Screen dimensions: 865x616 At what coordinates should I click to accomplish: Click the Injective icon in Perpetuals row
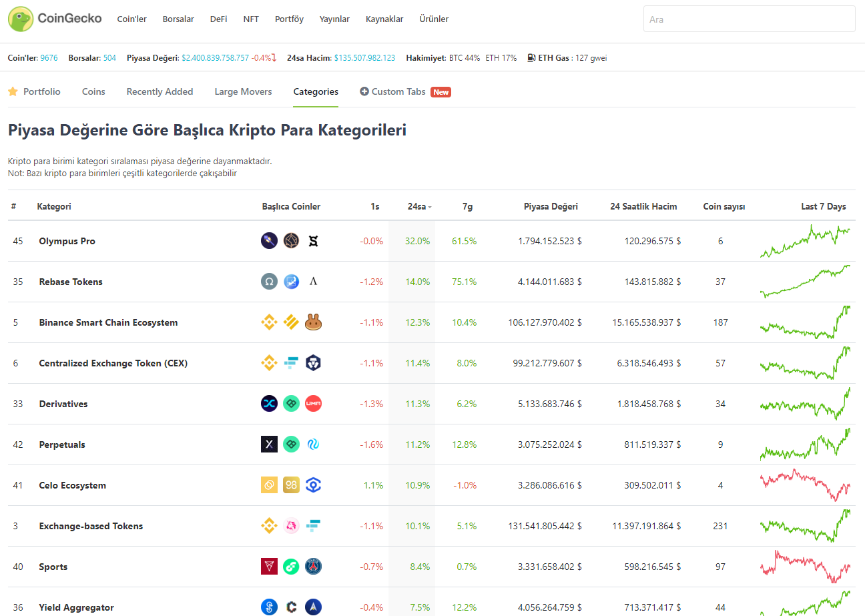[x=314, y=444]
